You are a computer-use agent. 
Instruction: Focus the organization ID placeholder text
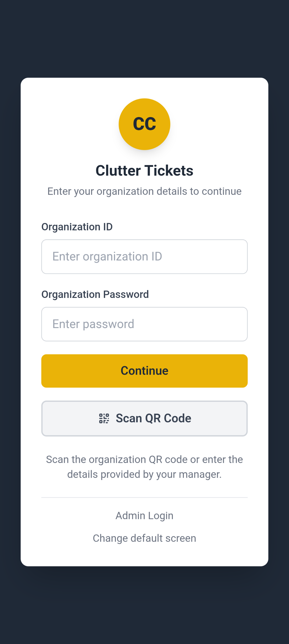tap(107, 256)
